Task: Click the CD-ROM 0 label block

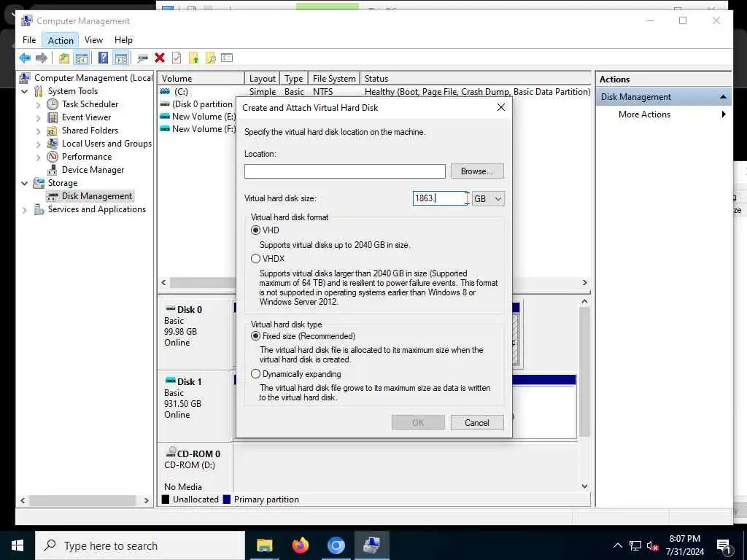Action: pyautogui.click(x=195, y=469)
